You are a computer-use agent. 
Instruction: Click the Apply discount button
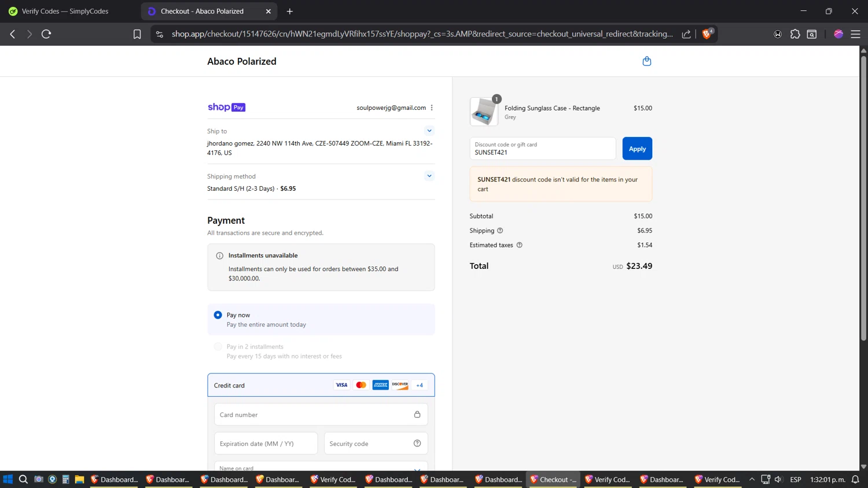[637, 149]
